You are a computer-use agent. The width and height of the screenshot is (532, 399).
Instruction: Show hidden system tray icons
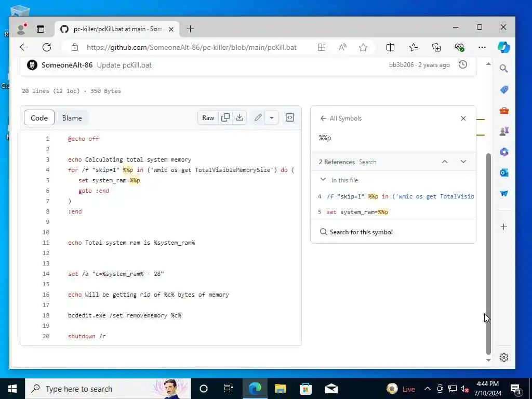point(428,389)
